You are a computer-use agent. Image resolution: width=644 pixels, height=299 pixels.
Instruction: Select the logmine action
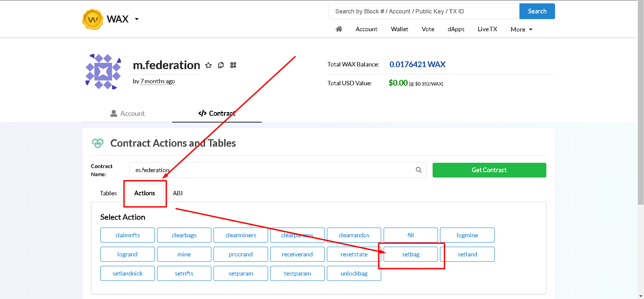[x=467, y=235]
